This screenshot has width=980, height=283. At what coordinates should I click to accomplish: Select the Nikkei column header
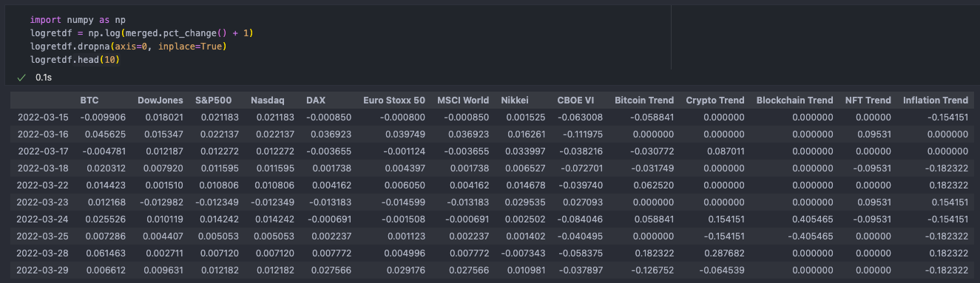[x=515, y=100]
